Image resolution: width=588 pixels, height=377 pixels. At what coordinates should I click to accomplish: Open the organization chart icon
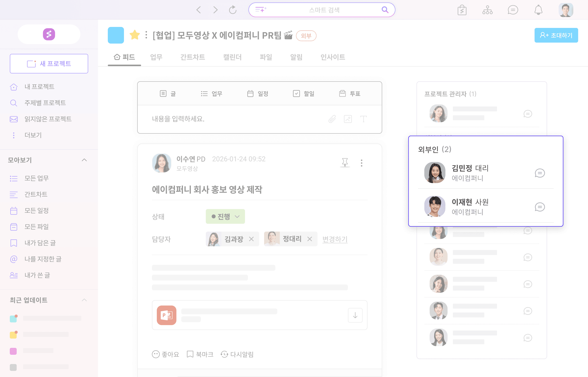[x=487, y=10]
